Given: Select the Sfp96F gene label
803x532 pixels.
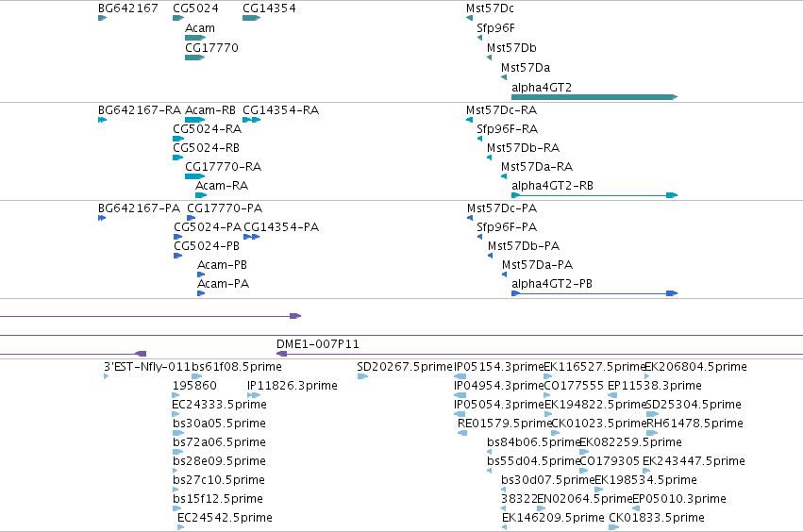Looking at the screenshot, I should click(495, 28).
